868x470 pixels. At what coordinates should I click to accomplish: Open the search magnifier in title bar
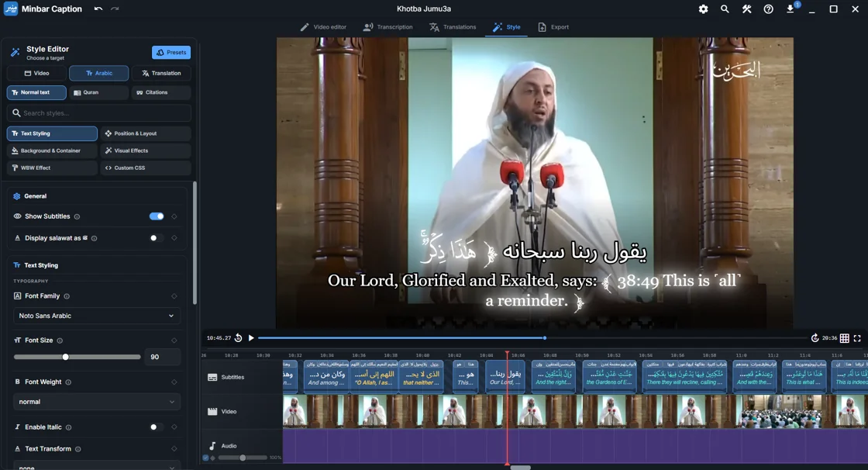[x=725, y=9]
